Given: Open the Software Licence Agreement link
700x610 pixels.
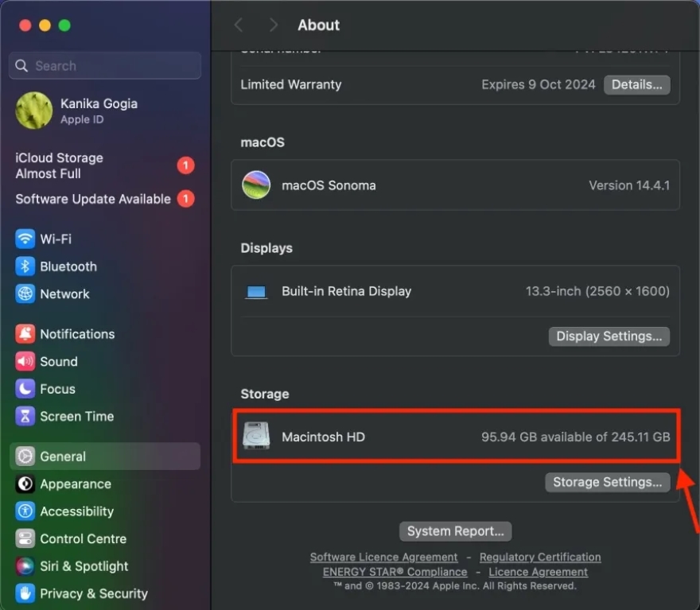Looking at the screenshot, I should pos(383,557).
